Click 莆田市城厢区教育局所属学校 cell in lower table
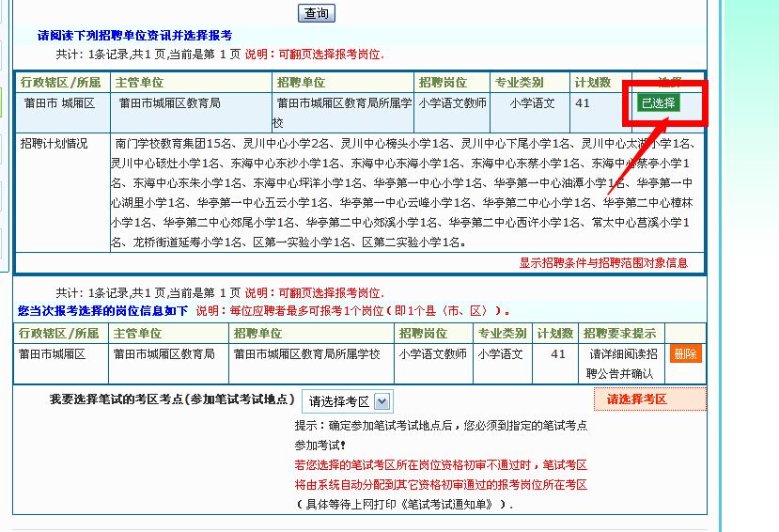Viewport: 779px width, 532px height. pyautogui.click(x=306, y=354)
